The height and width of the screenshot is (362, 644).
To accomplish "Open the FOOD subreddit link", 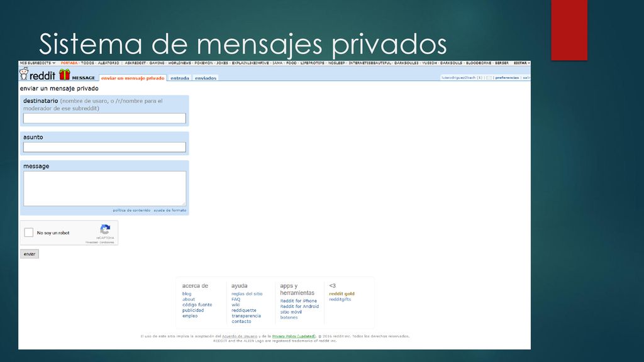I will (x=292, y=63).
